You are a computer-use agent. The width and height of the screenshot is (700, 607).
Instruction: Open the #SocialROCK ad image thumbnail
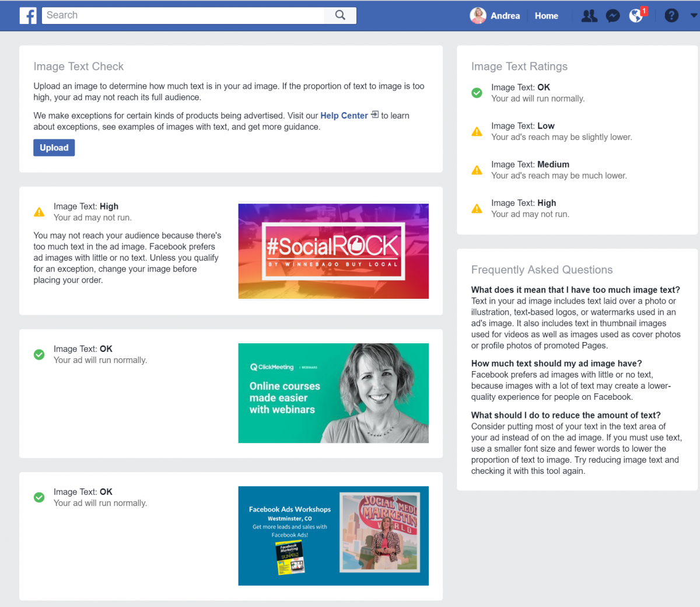pyautogui.click(x=333, y=251)
